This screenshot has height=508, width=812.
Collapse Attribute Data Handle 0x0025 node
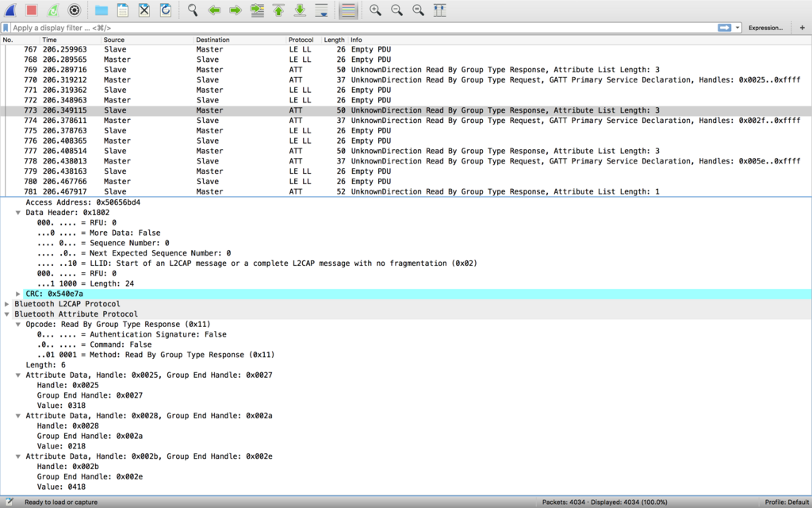(18, 375)
